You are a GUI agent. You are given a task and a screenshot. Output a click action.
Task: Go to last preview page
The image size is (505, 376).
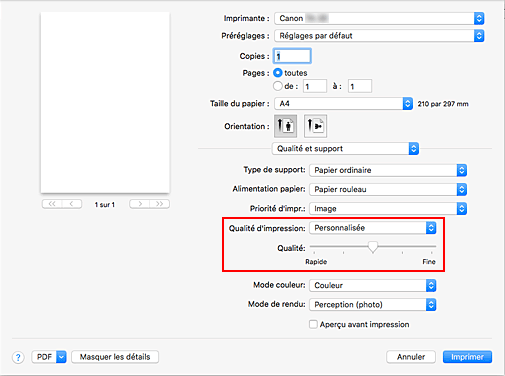click(159, 204)
